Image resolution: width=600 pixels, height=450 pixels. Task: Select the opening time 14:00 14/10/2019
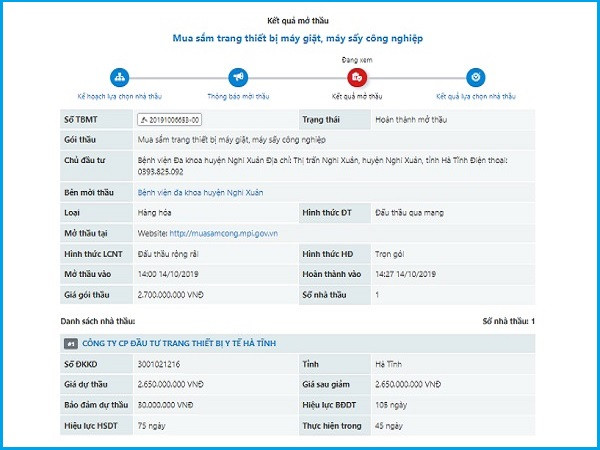(168, 274)
